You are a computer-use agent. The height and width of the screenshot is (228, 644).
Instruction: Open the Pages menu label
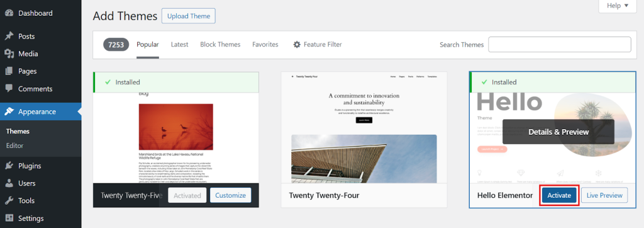27,71
